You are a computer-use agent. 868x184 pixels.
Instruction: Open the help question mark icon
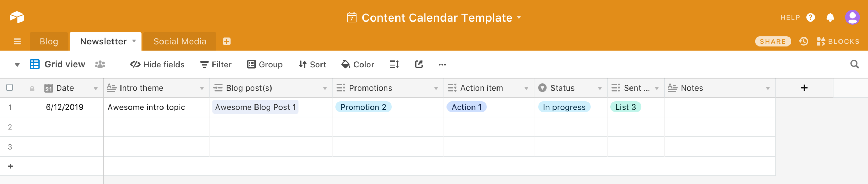810,17
